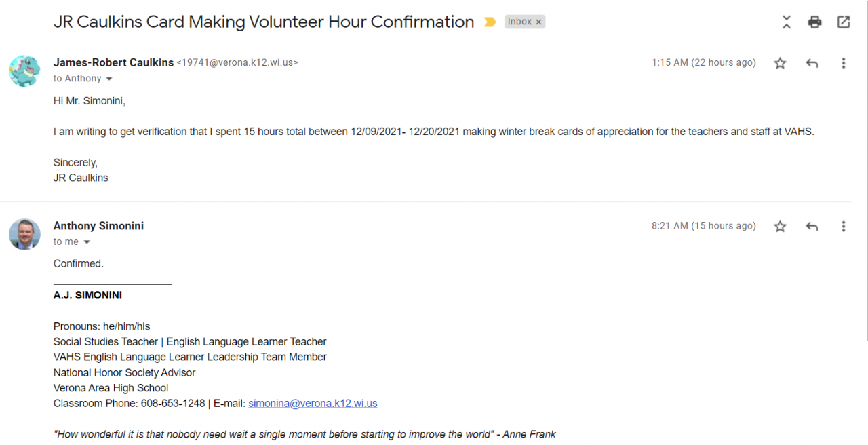Print all messages in this thread
868x445 pixels.
point(814,22)
